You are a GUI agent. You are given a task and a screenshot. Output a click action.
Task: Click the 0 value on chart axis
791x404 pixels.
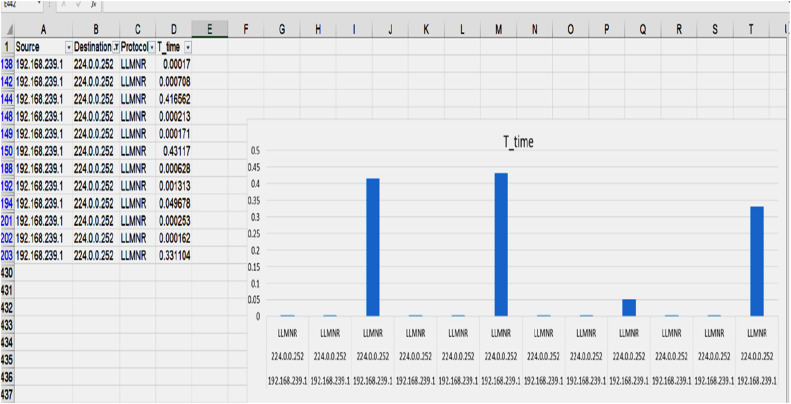click(x=257, y=316)
